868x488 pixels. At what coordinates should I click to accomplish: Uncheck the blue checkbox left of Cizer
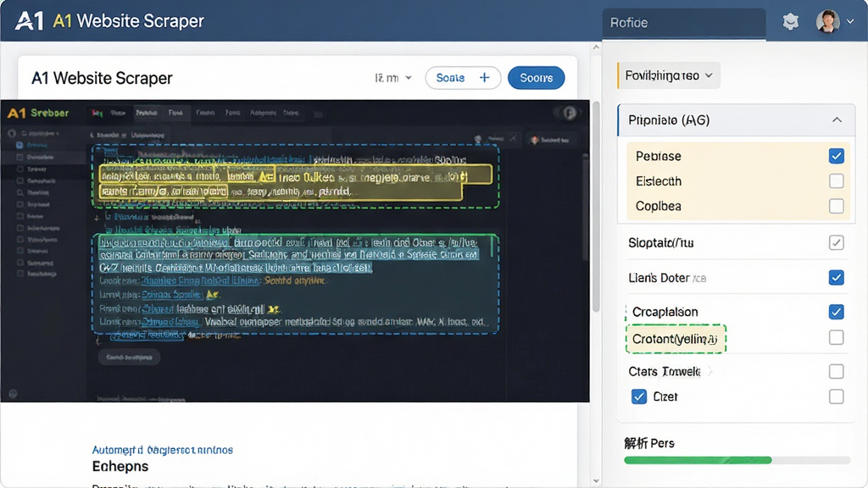click(639, 396)
